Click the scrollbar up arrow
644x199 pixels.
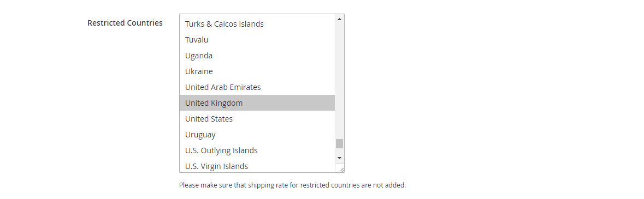click(339, 19)
